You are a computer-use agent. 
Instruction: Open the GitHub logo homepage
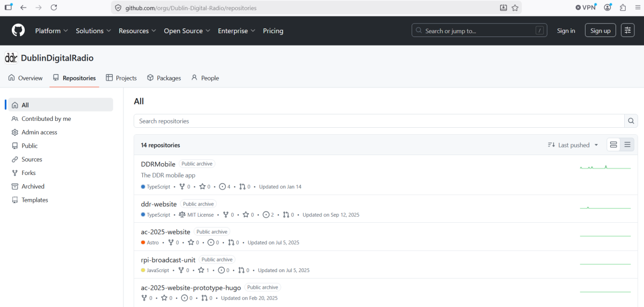18,31
